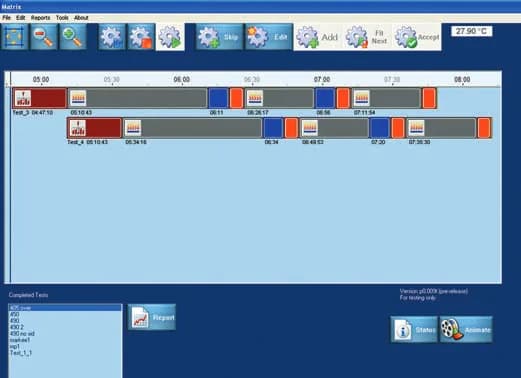The image size is (521, 378).
Task: Click the last orange block in Test_4 row
Action: pyautogui.click(x=484, y=128)
